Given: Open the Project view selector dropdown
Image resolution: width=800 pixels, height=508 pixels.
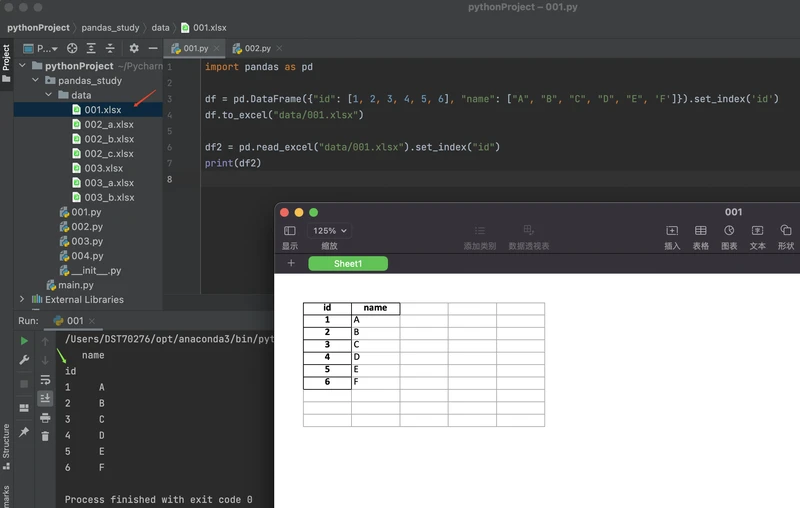Looking at the screenshot, I should [x=40, y=48].
